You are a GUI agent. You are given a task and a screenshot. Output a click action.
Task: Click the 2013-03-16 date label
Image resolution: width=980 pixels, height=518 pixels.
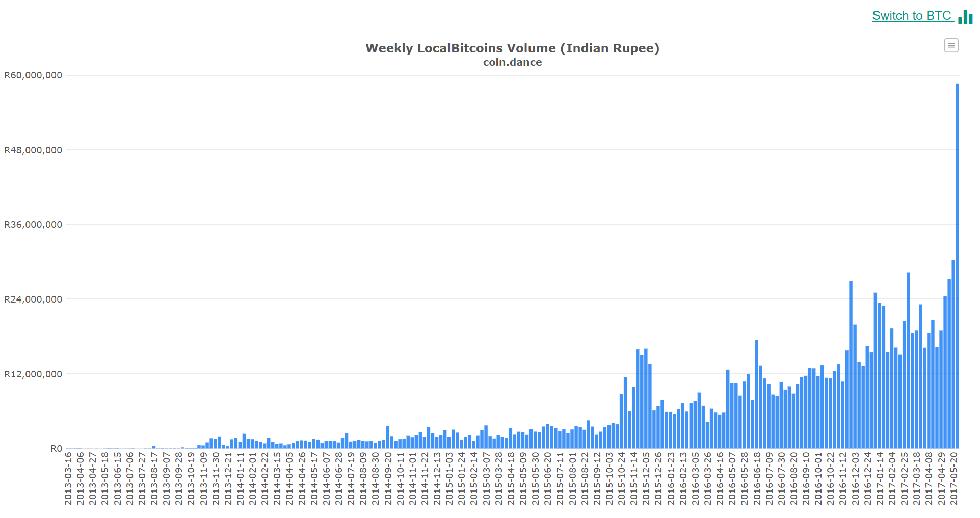[68, 479]
